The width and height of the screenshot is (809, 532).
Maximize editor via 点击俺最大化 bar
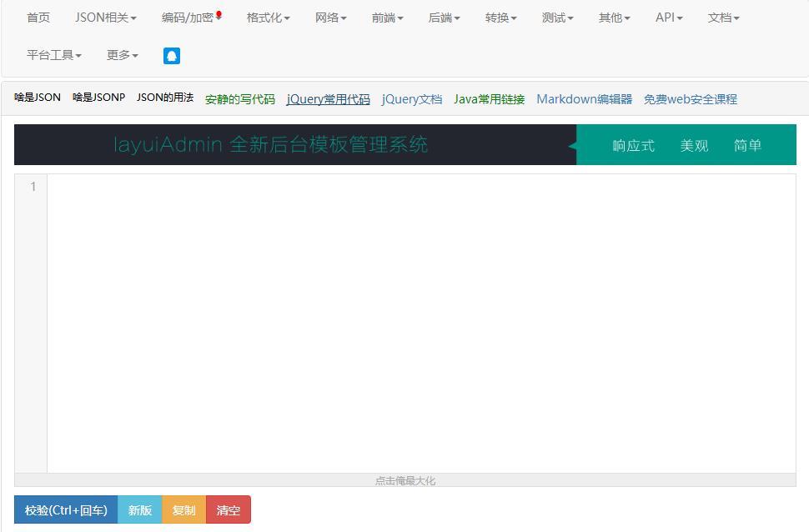click(404, 480)
